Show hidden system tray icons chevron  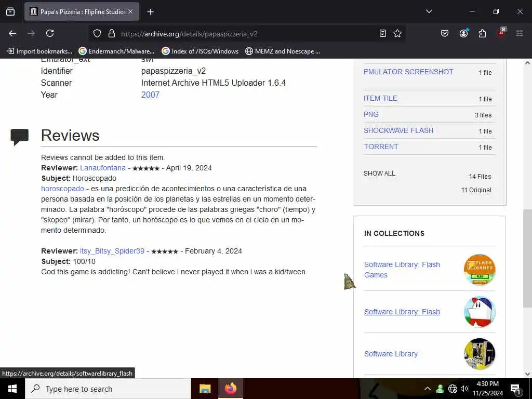pyautogui.click(x=428, y=389)
